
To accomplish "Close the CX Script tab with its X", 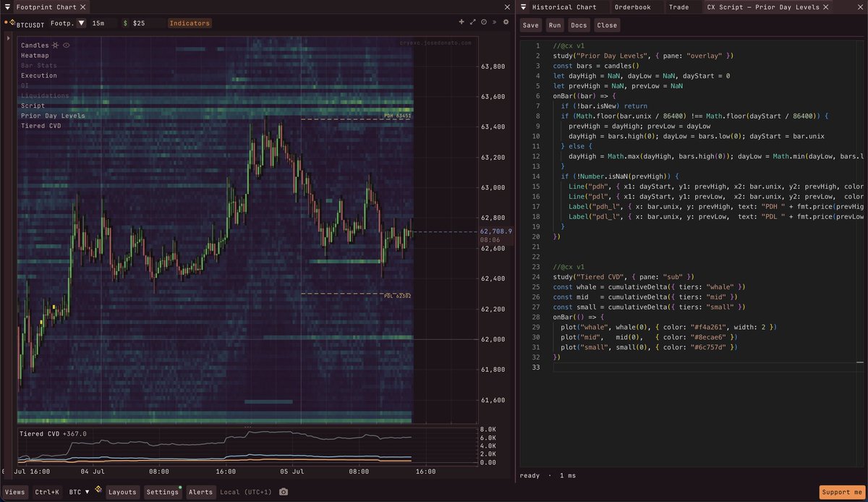I will click(x=826, y=7).
